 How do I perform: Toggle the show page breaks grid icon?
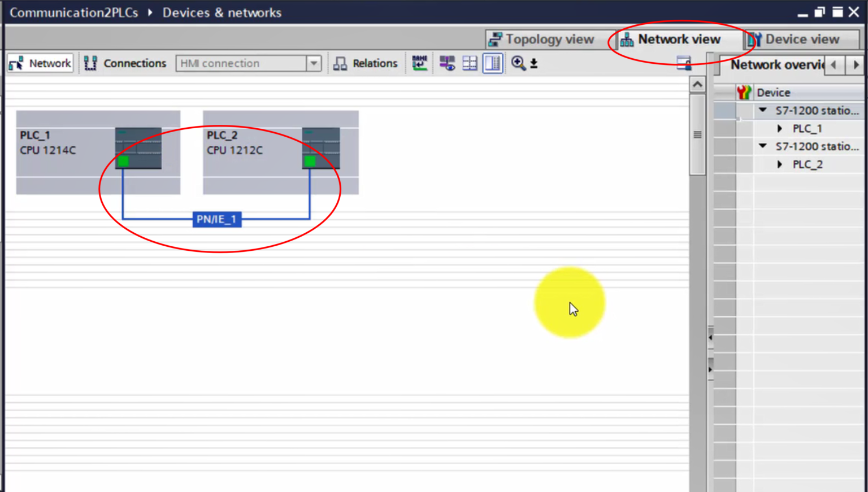coord(470,63)
